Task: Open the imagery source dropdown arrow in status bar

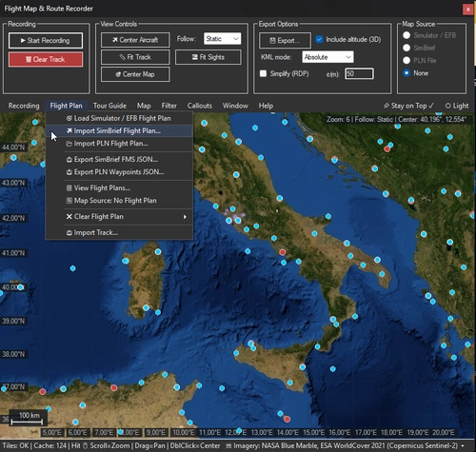Action: pyautogui.click(x=463, y=446)
